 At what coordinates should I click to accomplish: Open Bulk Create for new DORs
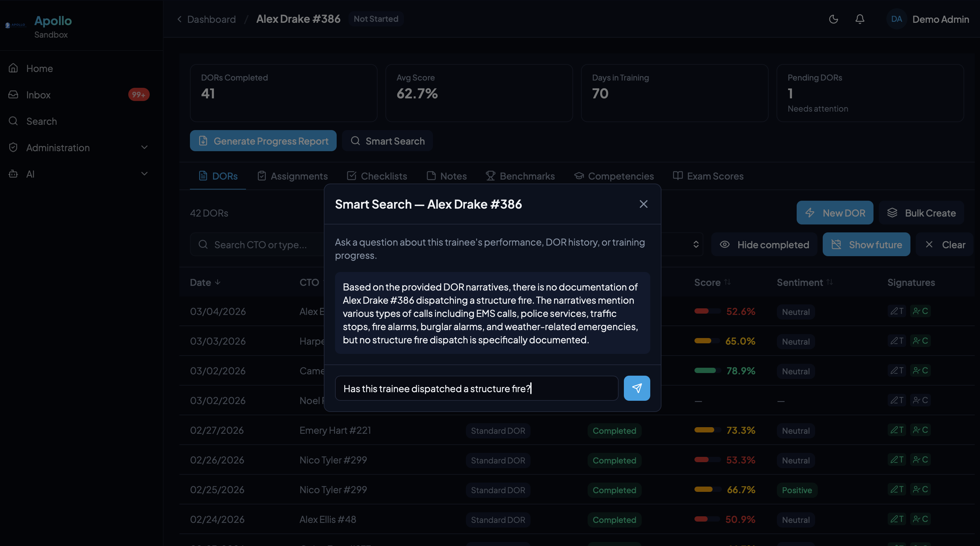[x=921, y=213]
